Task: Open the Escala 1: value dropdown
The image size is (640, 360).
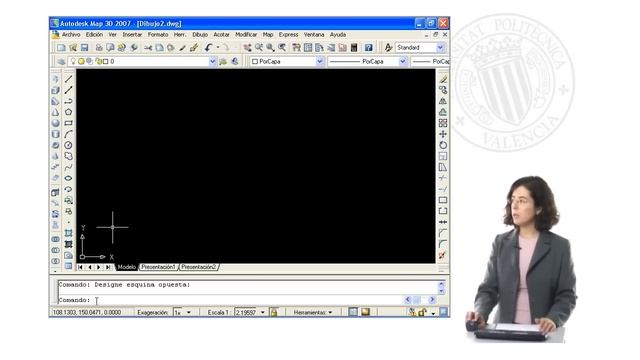Action: (x=262, y=313)
